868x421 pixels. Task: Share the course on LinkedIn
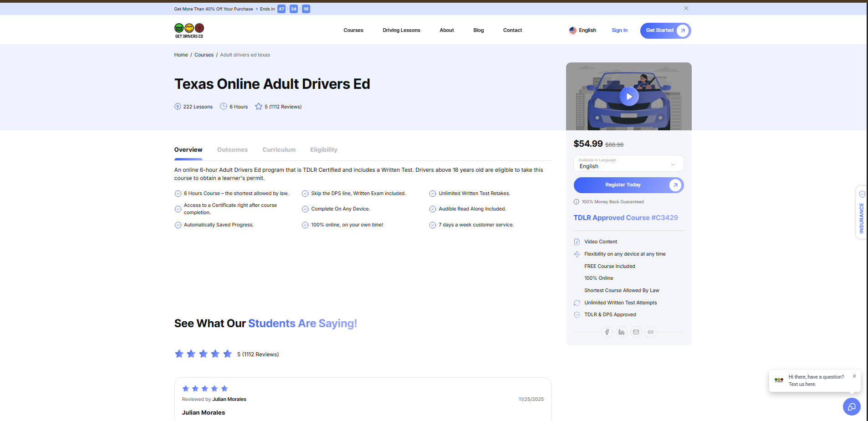coord(621,332)
